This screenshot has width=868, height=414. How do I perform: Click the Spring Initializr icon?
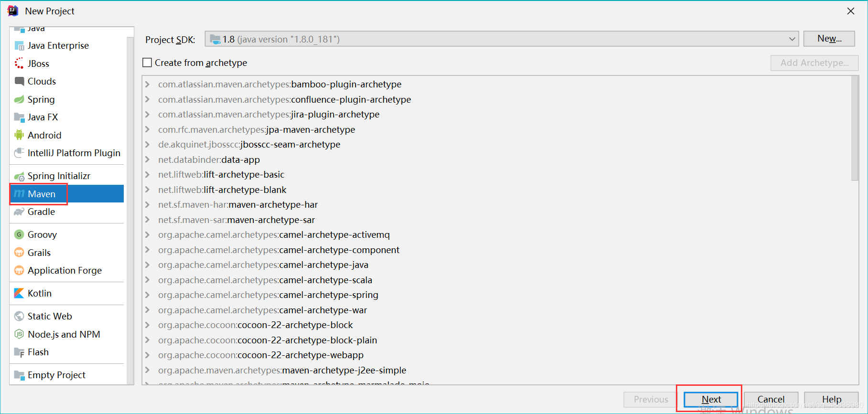pos(19,176)
